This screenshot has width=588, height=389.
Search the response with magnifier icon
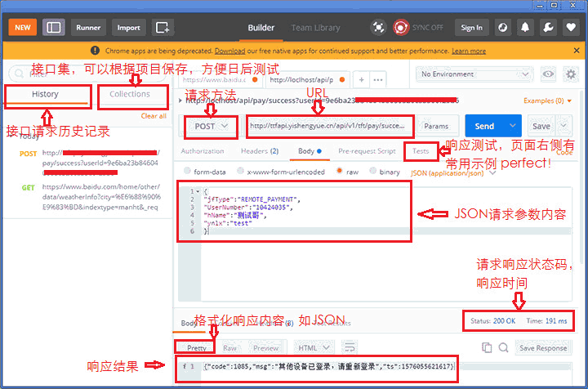(504, 348)
